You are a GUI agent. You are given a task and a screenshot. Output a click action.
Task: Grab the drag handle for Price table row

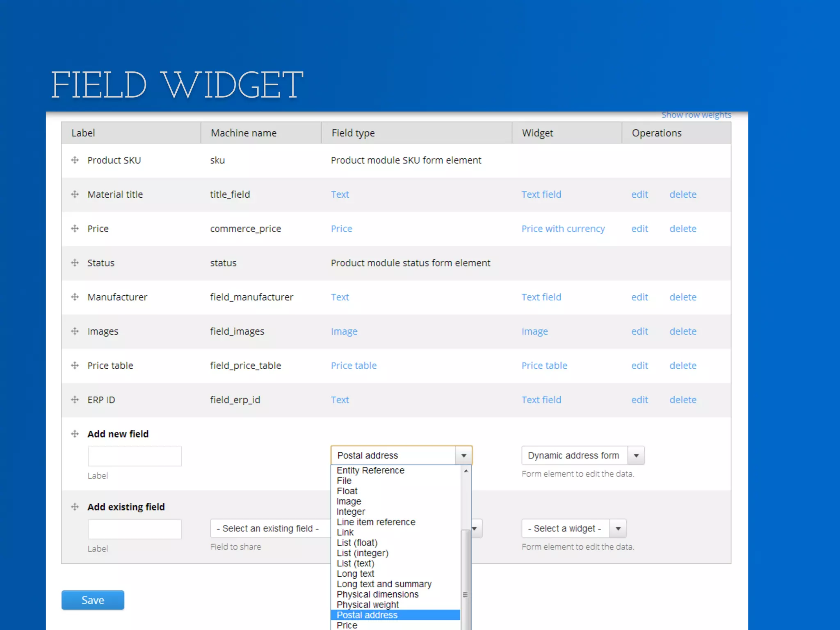75,365
